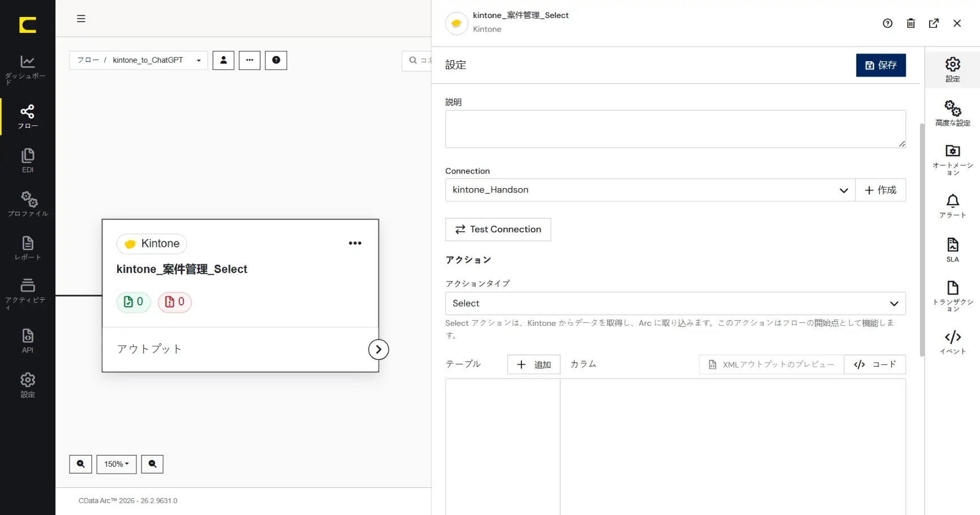This screenshot has height=515, width=980.
Task: Click the Test Connection button
Action: tap(498, 229)
